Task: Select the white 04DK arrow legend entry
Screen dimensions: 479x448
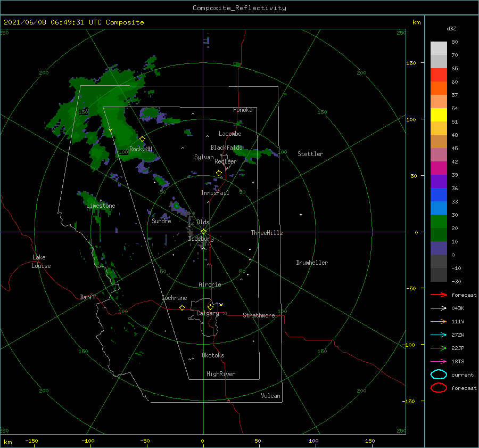Action: click(x=439, y=308)
